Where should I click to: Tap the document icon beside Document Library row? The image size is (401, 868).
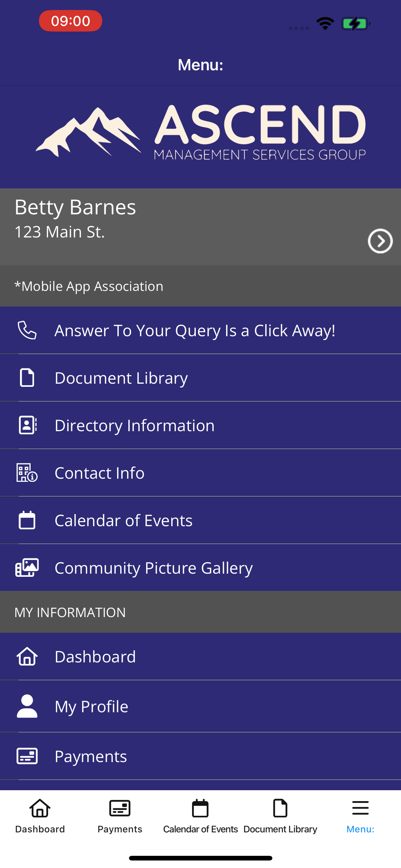click(x=27, y=378)
